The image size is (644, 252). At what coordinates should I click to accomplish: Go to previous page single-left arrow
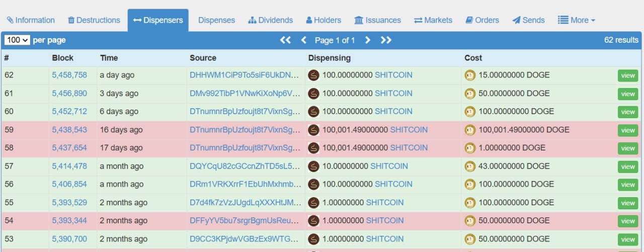[303, 40]
